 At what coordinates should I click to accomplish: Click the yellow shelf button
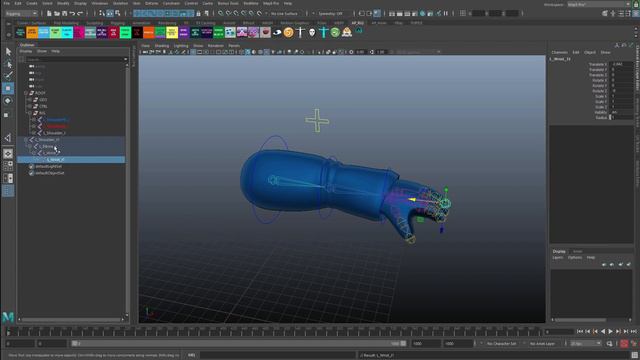[x=172, y=32]
